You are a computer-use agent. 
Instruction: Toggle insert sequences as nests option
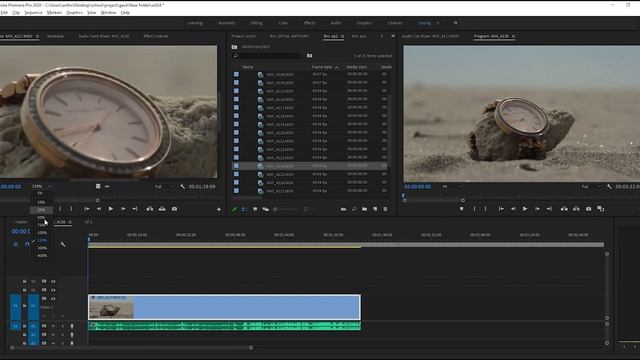pos(16,244)
